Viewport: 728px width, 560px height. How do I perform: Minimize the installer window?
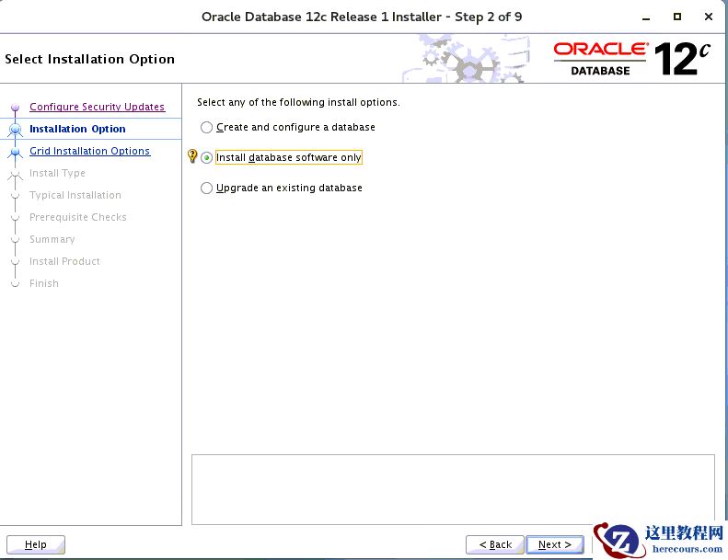pyautogui.click(x=646, y=17)
